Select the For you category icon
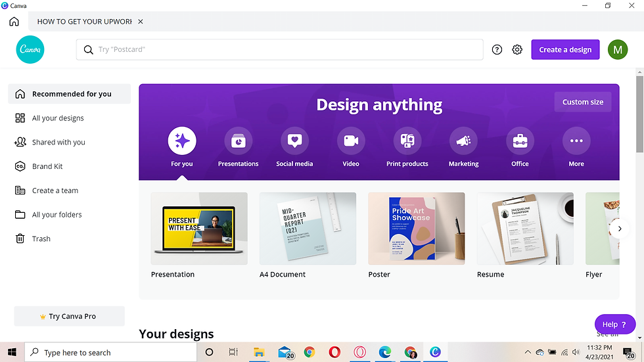Viewport: 644px width, 362px height. coord(182,141)
